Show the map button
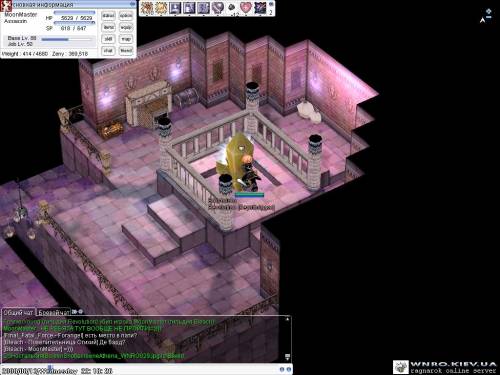This screenshot has height=375, width=500. (x=126, y=39)
